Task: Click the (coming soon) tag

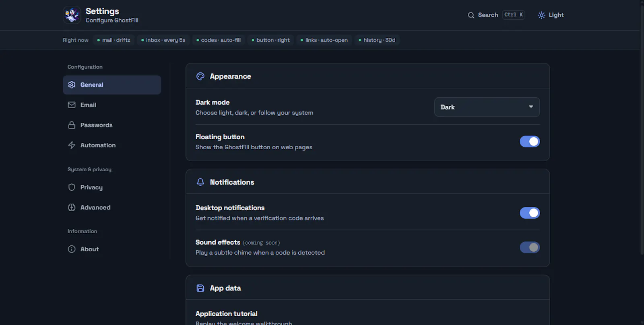Action: coord(261,243)
